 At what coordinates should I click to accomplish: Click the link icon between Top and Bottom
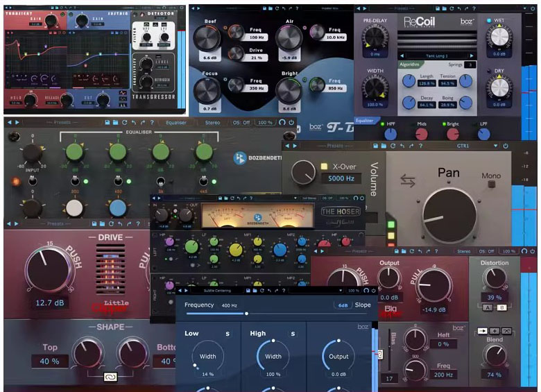pyautogui.click(x=109, y=378)
